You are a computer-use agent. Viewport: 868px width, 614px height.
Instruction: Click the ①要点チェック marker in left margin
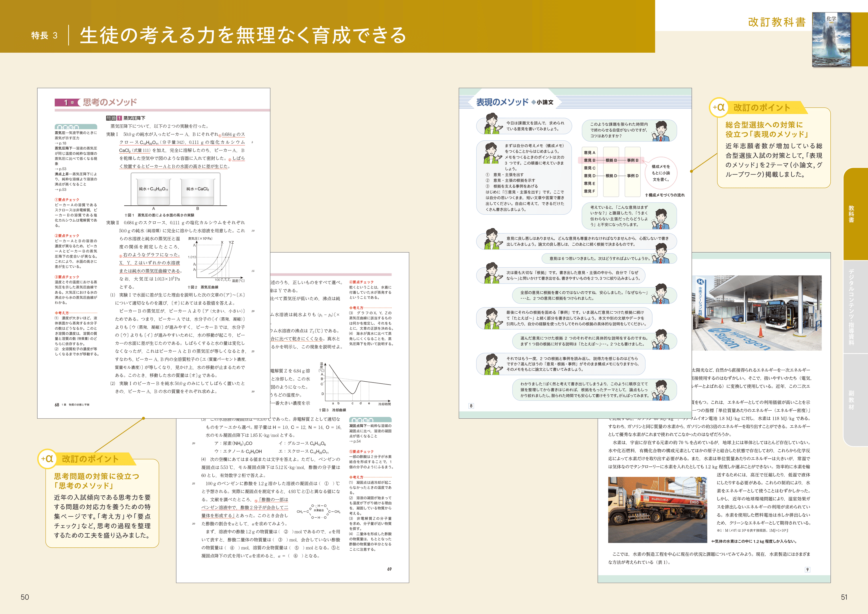point(67,200)
